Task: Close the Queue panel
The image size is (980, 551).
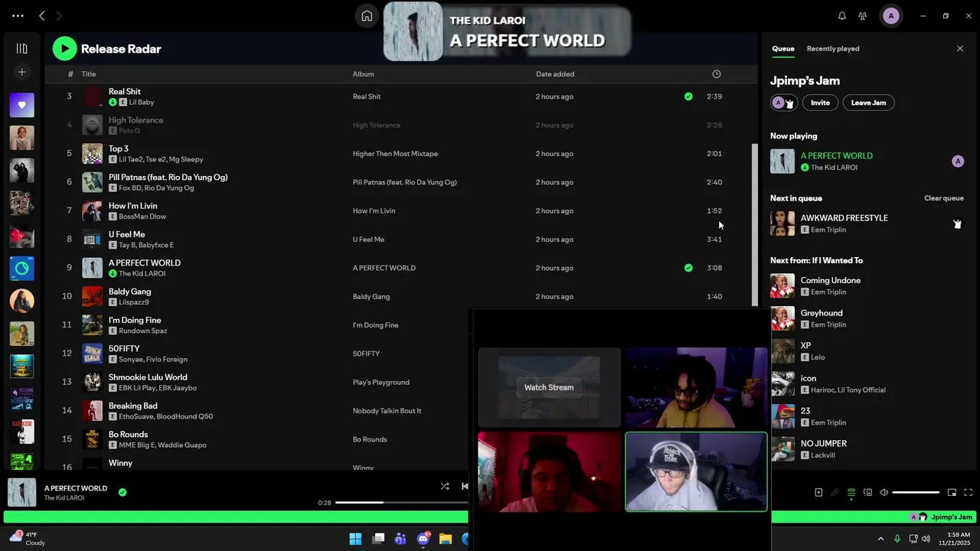Action: [x=960, y=48]
